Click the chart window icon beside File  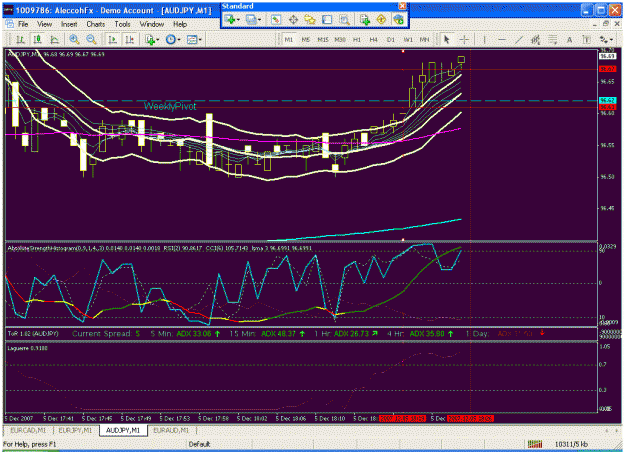pos(9,24)
